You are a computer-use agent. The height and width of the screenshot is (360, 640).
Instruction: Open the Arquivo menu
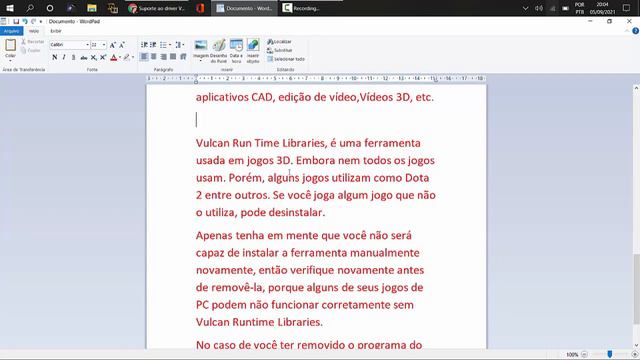(11, 31)
